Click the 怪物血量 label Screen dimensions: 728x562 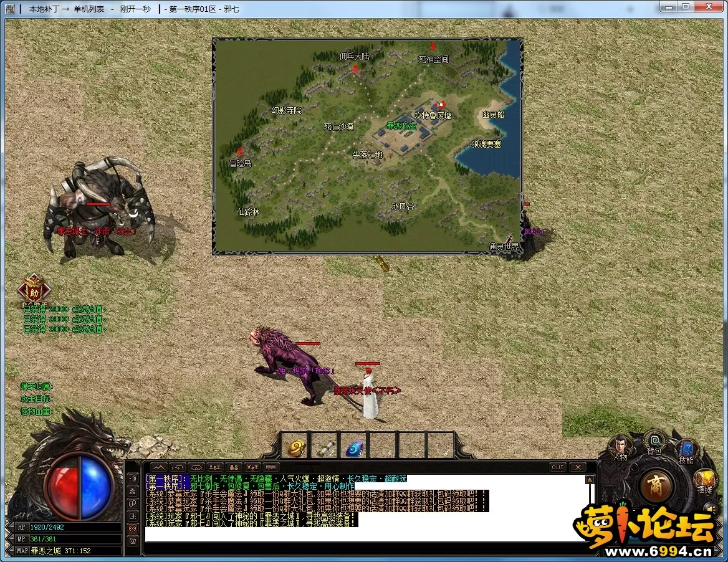(37, 411)
